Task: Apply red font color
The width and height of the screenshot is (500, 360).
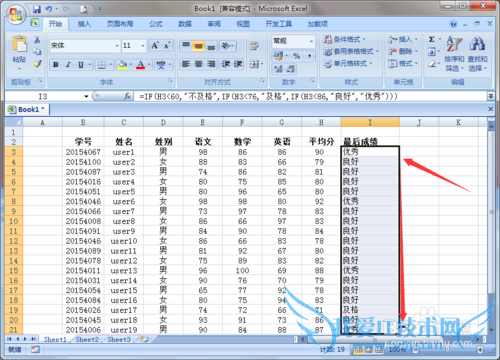Action: coord(141,65)
